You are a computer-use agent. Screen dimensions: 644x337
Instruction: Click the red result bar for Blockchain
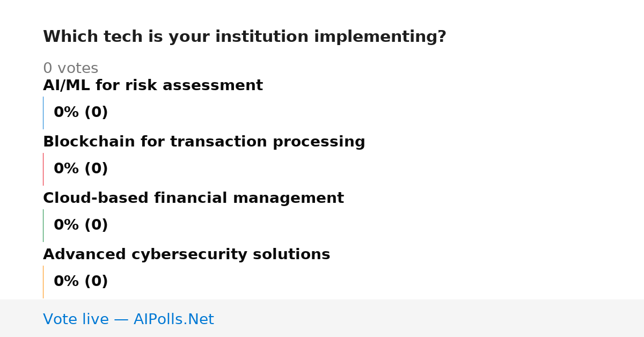click(43, 169)
